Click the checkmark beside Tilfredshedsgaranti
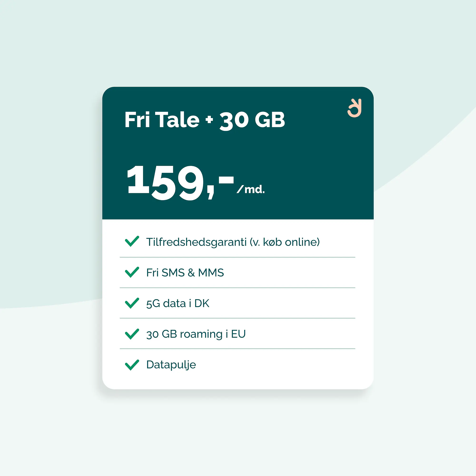Viewport: 476px width, 476px height. pyautogui.click(x=132, y=241)
